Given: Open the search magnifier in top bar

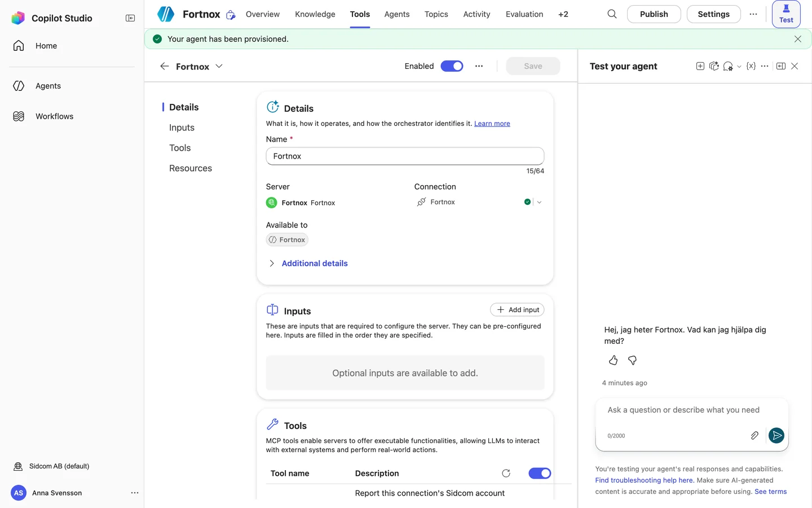Looking at the screenshot, I should tap(612, 14).
